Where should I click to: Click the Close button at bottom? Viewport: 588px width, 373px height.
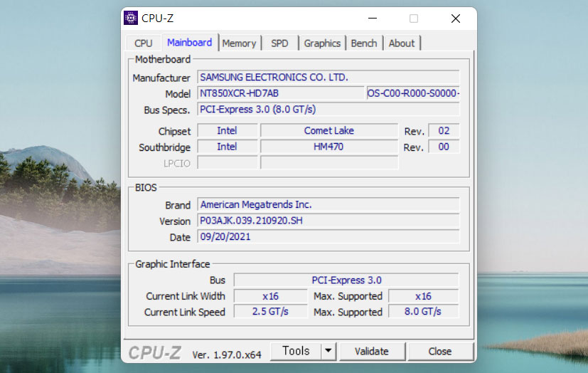click(x=440, y=351)
